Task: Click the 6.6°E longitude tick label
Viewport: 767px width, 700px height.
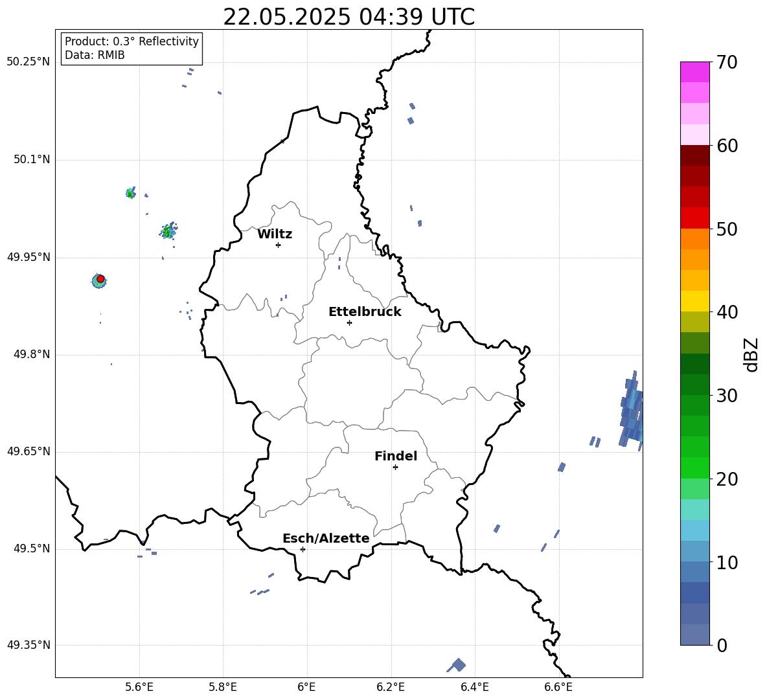Action: point(558,687)
